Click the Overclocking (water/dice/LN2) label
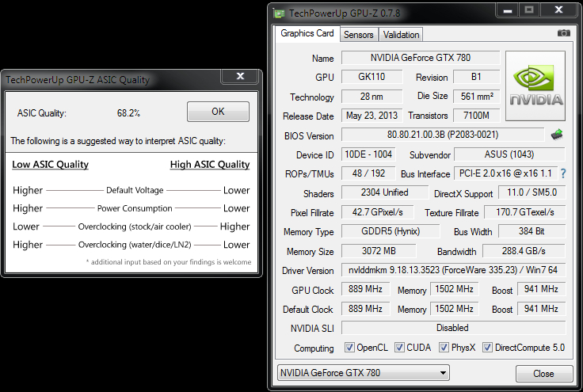 (x=135, y=245)
